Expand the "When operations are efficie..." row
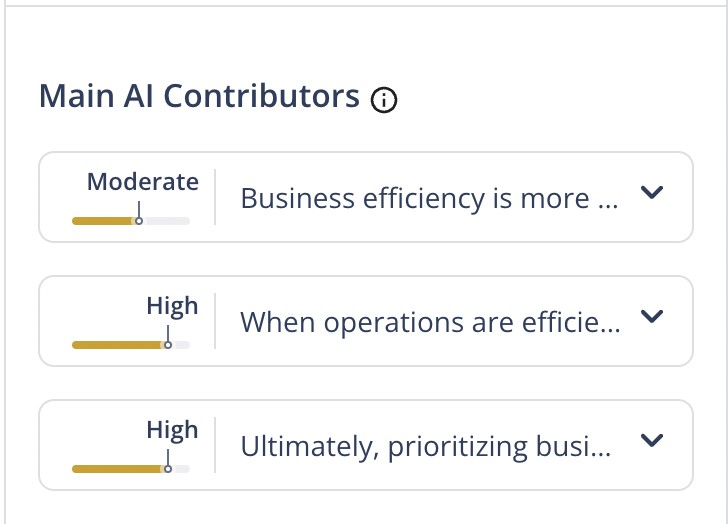The height and width of the screenshot is (524, 728). click(x=652, y=317)
